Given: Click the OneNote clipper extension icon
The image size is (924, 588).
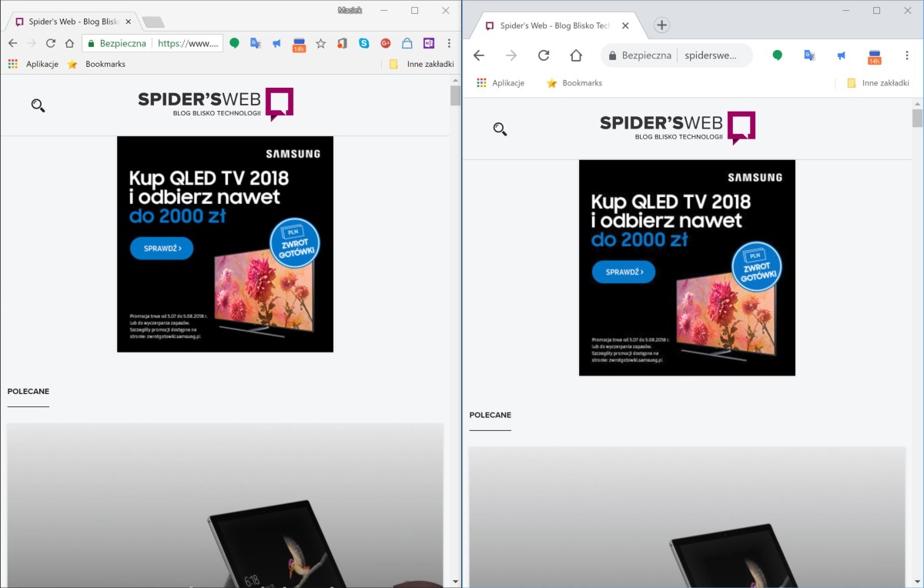Looking at the screenshot, I should click(x=429, y=43).
